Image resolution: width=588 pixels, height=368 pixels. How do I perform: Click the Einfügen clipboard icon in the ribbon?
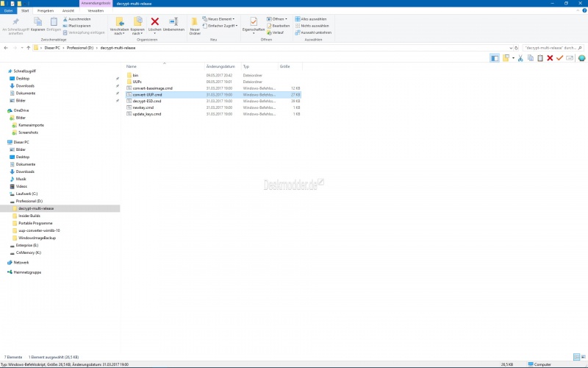click(54, 22)
